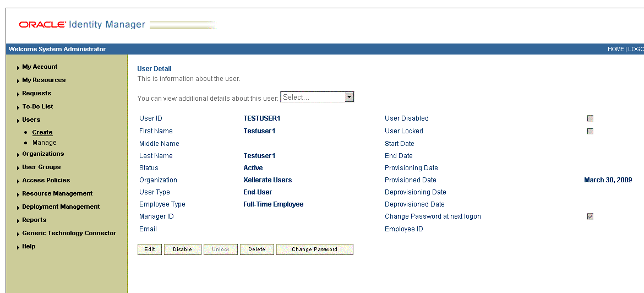Click the Manager ID label
This screenshot has height=293, width=644.
[156, 216]
